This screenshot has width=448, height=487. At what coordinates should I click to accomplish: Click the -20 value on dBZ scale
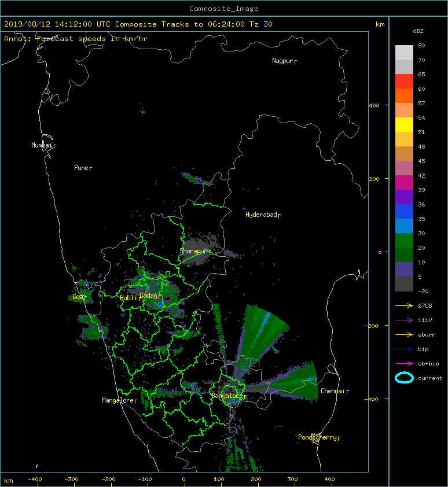423,291
